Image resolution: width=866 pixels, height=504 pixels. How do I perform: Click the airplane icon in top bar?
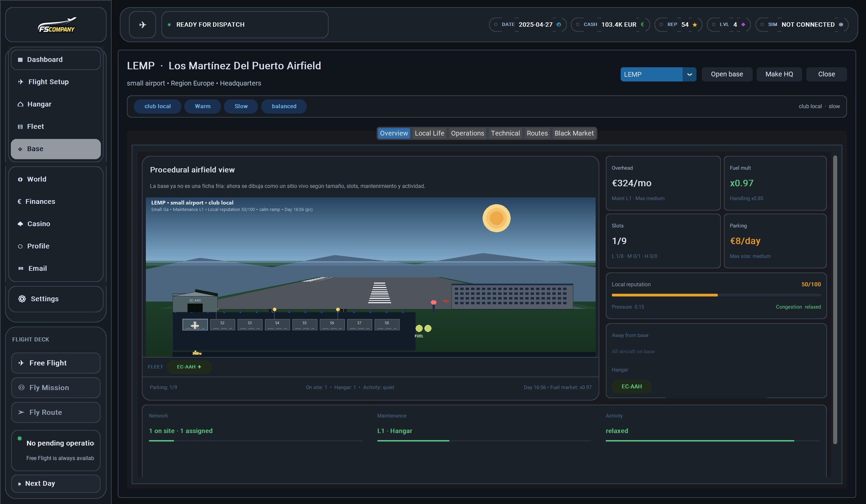click(142, 25)
